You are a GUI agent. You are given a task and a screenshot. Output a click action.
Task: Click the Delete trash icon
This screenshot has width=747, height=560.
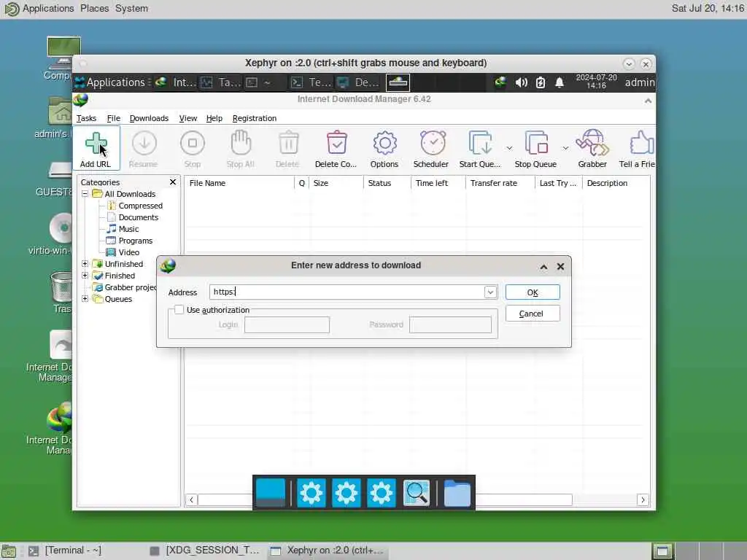(x=288, y=142)
